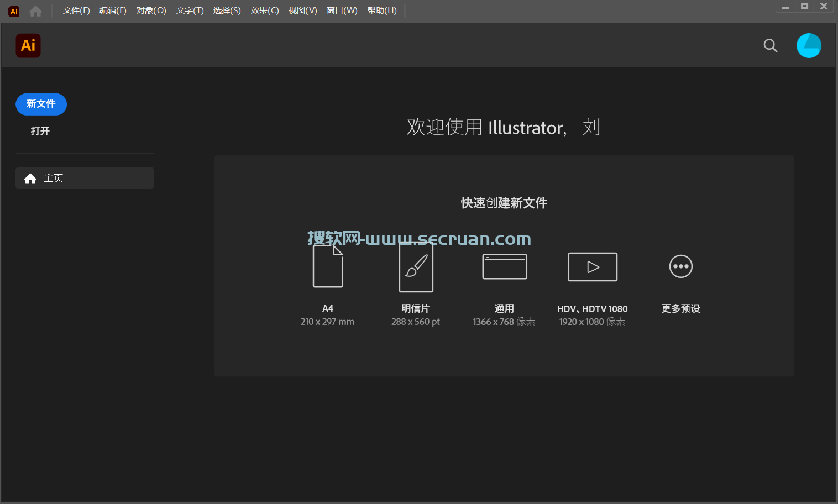Click the 更多预设 label
838x504 pixels.
681,308
